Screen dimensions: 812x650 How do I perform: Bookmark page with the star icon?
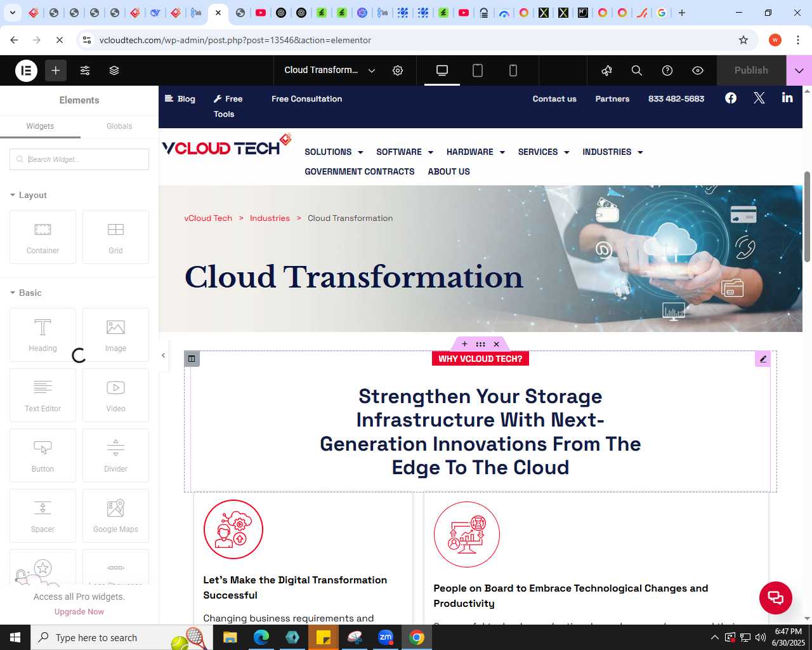743,40
